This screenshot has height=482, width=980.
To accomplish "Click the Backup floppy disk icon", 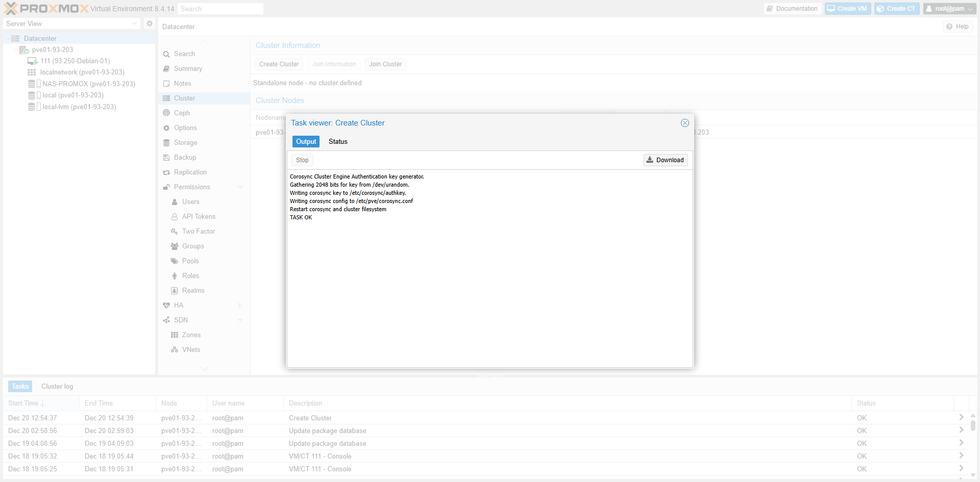I will pos(166,158).
